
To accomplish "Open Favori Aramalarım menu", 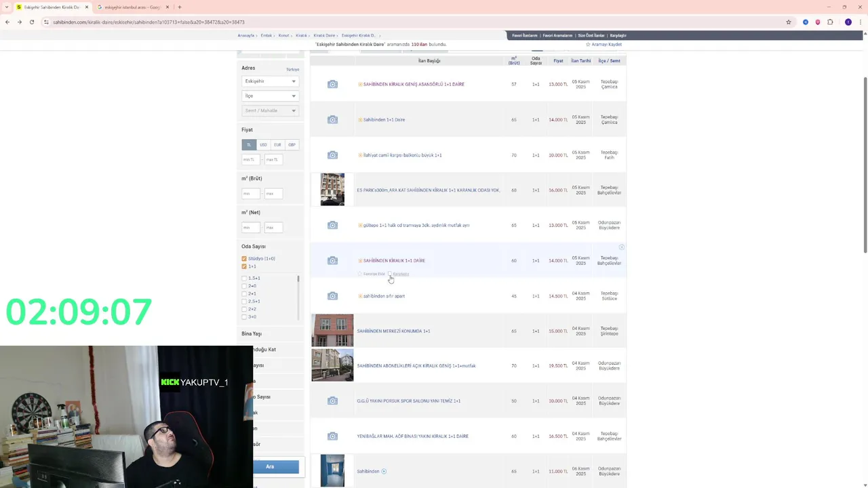I will click(x=557, y=35).
